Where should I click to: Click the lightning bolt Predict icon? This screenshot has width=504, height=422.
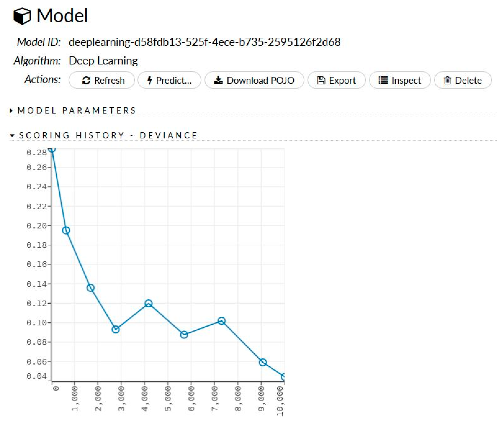[150, 80]
